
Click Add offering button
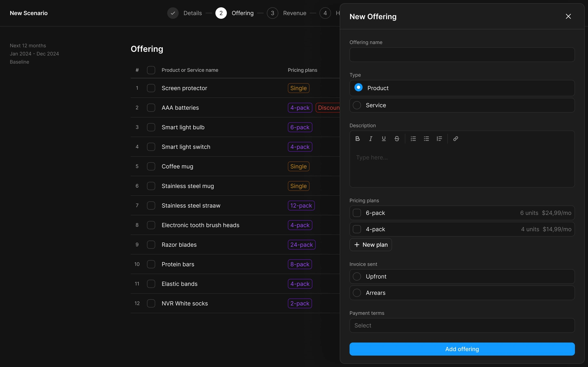click(462, 349)
